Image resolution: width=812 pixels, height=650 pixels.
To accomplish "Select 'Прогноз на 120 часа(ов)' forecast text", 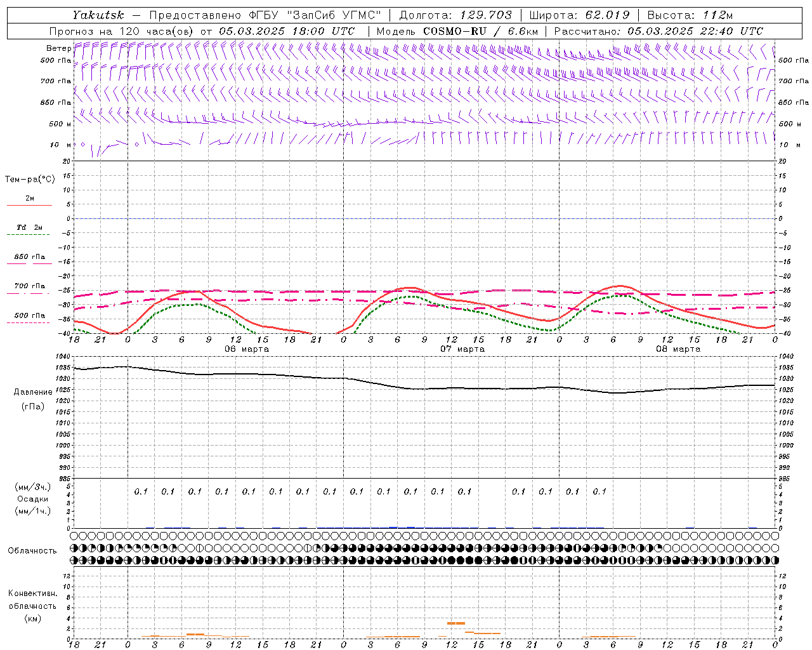I will (122, 31).
